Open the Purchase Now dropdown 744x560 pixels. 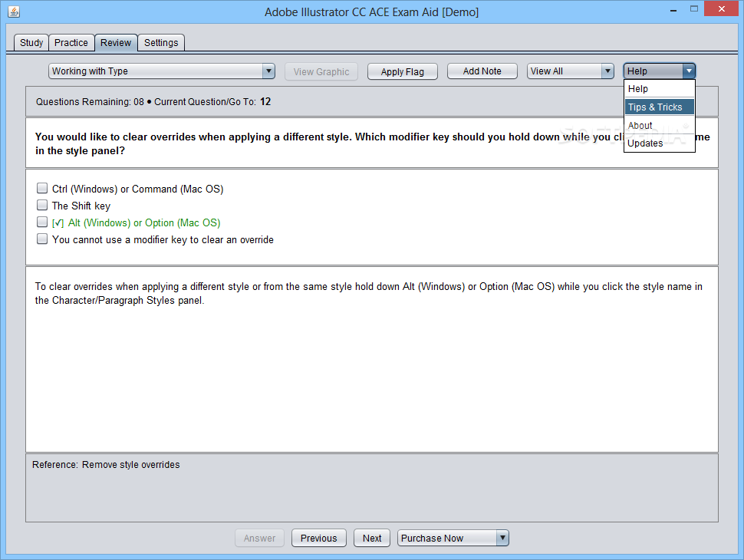(453, 539)
